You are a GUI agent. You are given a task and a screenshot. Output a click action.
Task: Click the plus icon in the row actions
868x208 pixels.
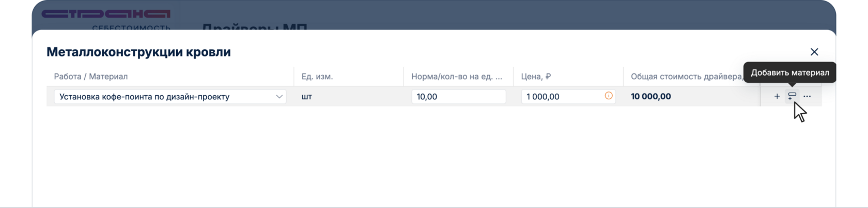click(777, 96)
